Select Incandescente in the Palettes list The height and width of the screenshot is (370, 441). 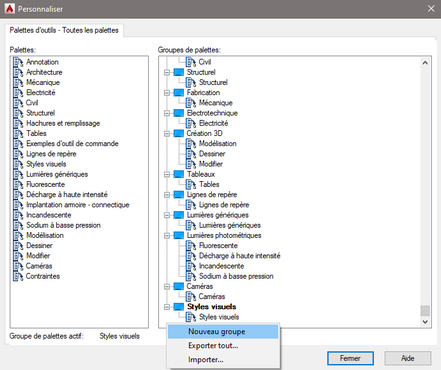point(49,215)
